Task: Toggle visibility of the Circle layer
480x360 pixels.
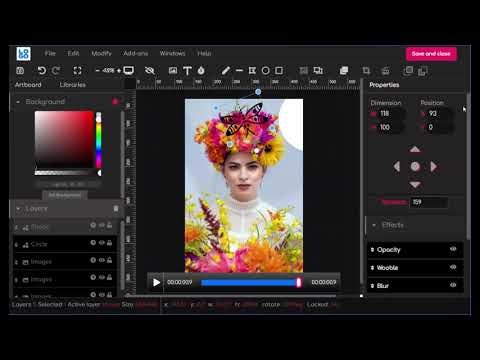Action: coord(102,243)
